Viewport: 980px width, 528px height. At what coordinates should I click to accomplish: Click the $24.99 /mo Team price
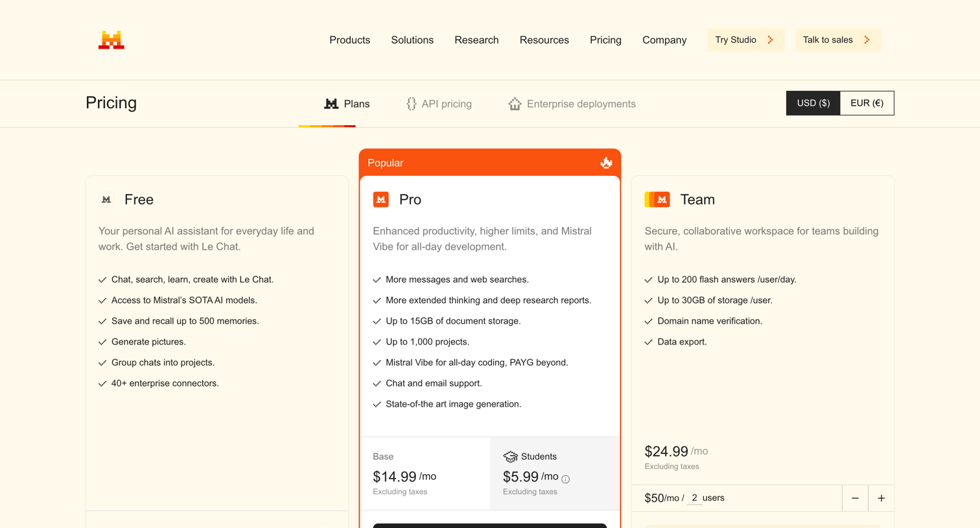(x=676, y=451)
